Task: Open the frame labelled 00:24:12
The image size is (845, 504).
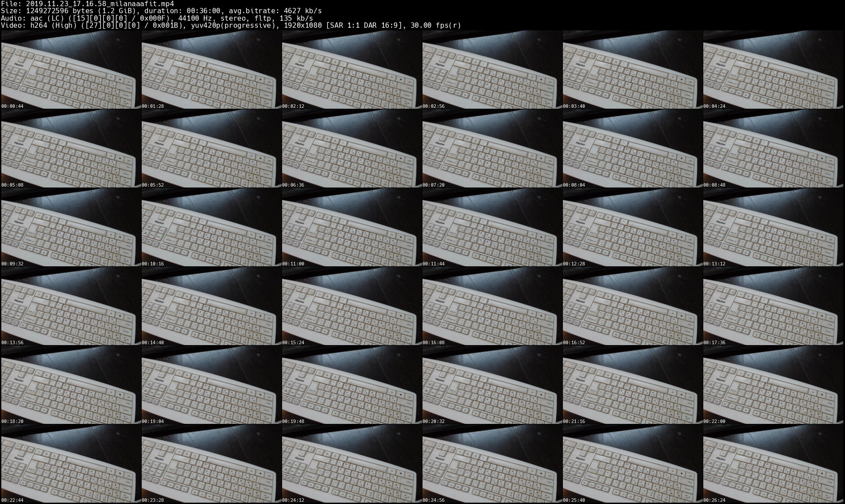Action: (352, 464)
